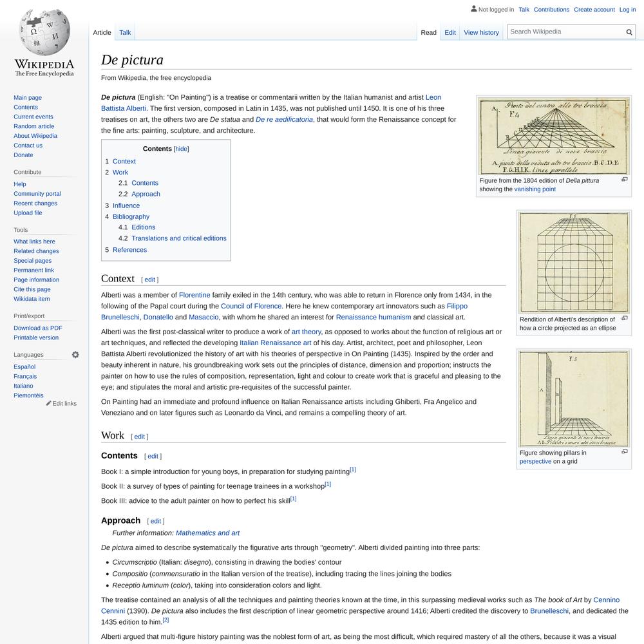
Task: Click the user icon beside Not logged in
Action: point(473,8)
